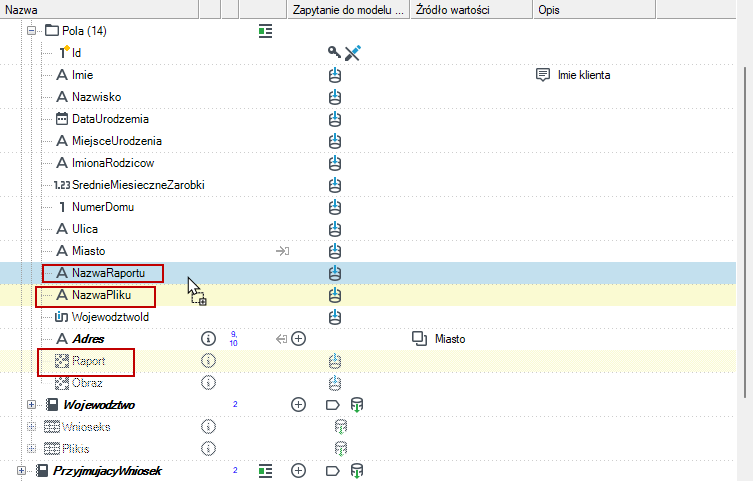Screen dimensions: 753x481
Task: Click the database download icon in Wojewodztwo row
Action: click(x=357, y=405)
